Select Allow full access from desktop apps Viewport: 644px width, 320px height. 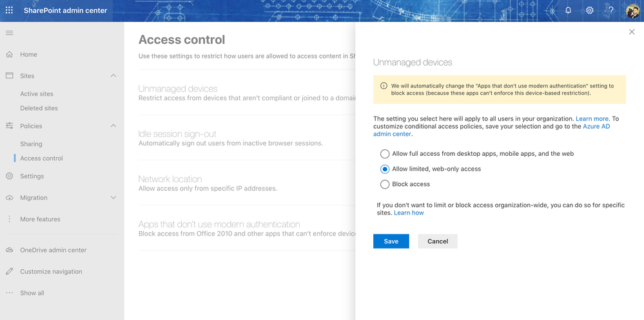[385, 154]
